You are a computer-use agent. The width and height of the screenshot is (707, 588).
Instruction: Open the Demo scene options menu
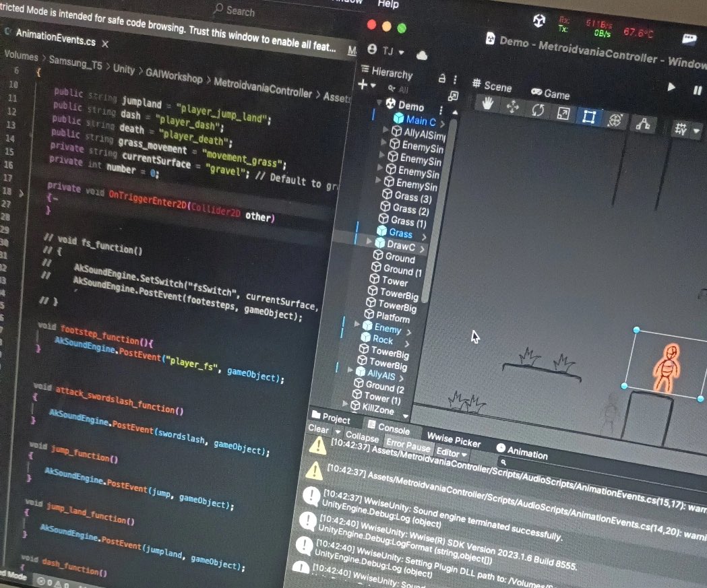[x=441, y=110]
